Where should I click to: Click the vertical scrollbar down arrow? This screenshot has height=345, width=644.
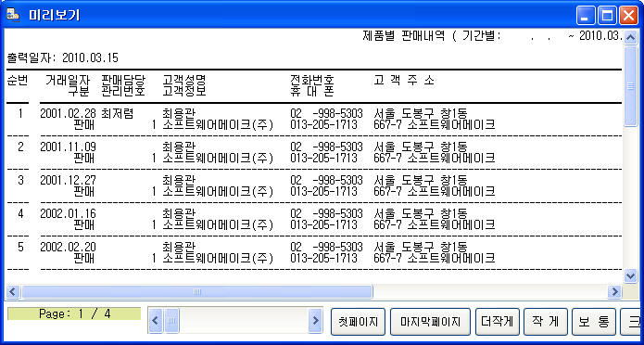[x=630, y=275]
